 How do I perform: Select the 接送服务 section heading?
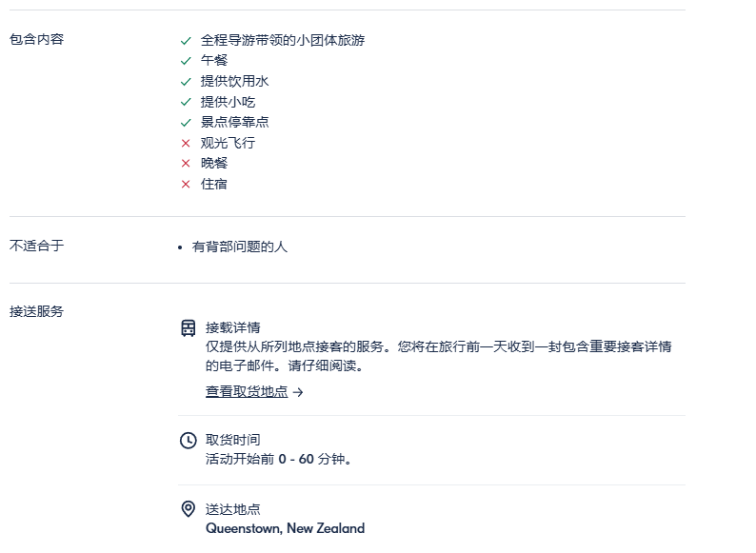click(x=36, y=311)
